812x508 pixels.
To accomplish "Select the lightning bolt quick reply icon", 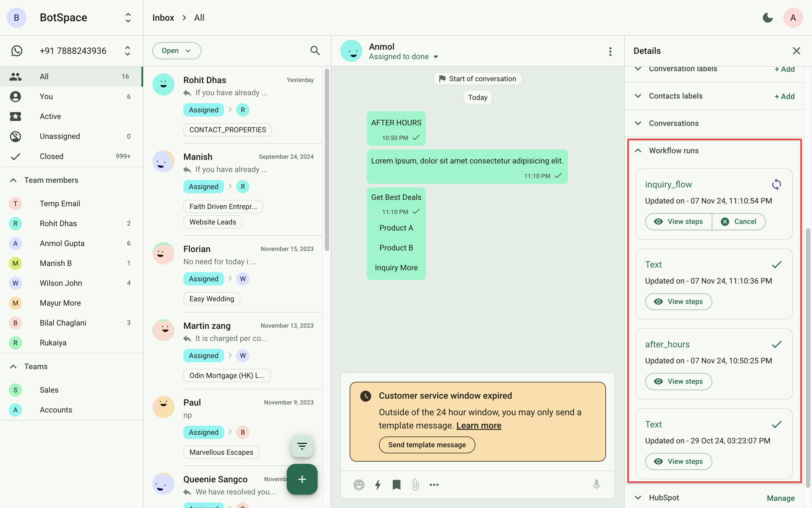I will click(x=377, y=485).
